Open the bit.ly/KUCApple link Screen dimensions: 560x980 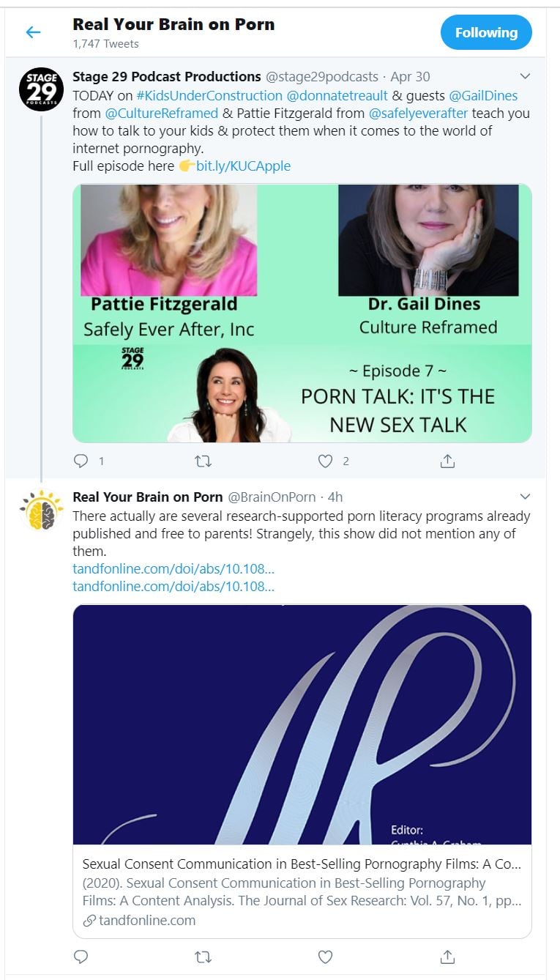(243, 166)
